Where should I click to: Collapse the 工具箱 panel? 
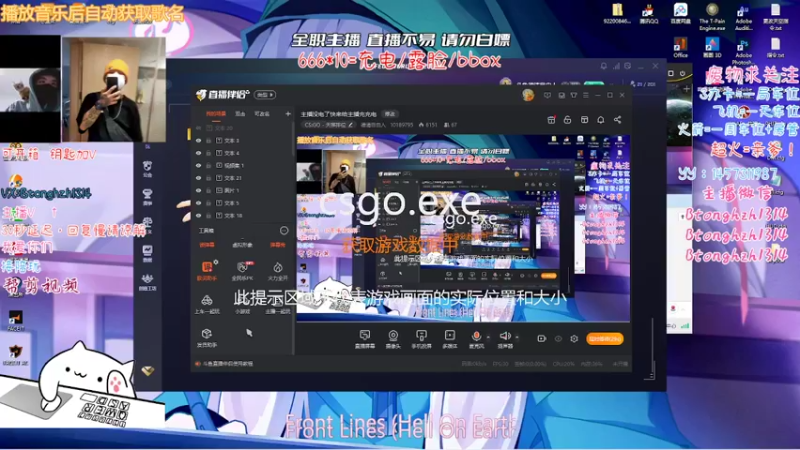284,231
